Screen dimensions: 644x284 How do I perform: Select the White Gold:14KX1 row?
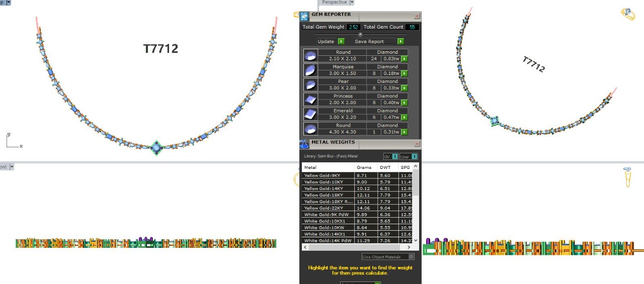tap(357, 234)
